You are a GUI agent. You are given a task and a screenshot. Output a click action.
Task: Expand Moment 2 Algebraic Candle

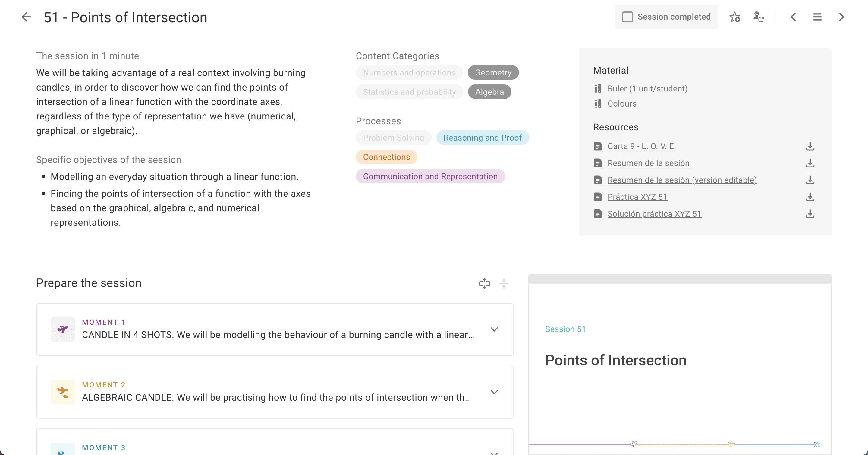494,392
